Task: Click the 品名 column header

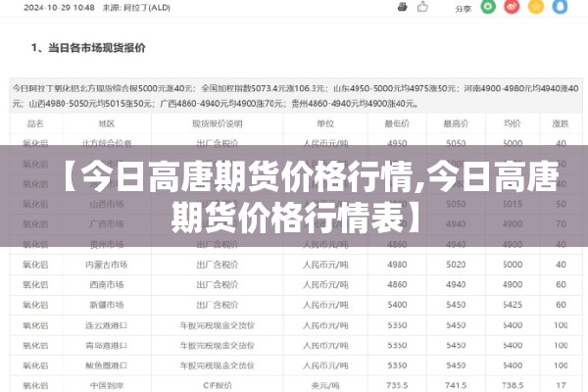Action: [x=35, y=123]
